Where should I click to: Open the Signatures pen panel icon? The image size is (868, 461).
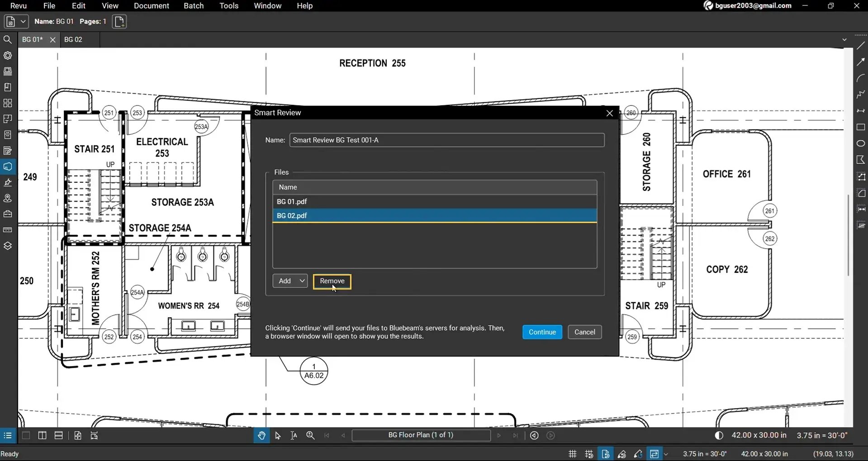coord(7,182)
